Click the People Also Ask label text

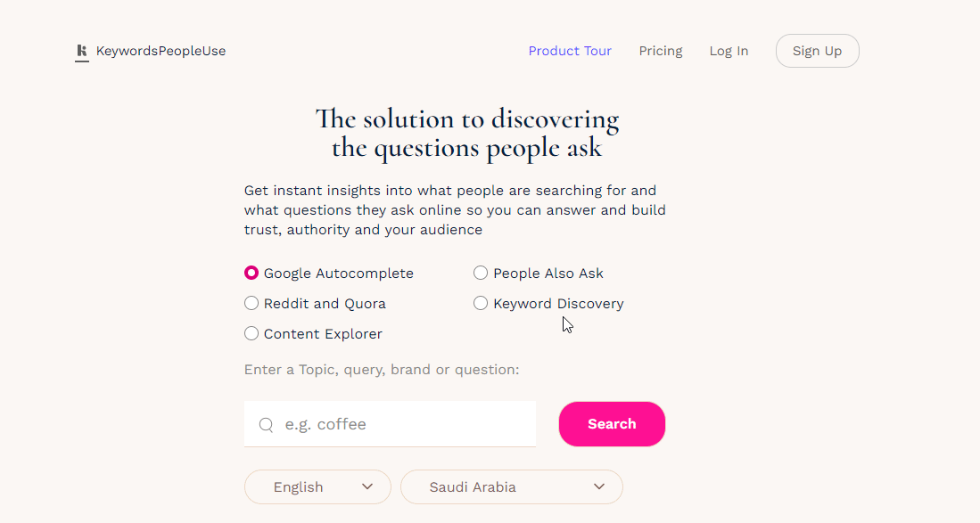tap(548, 274)
